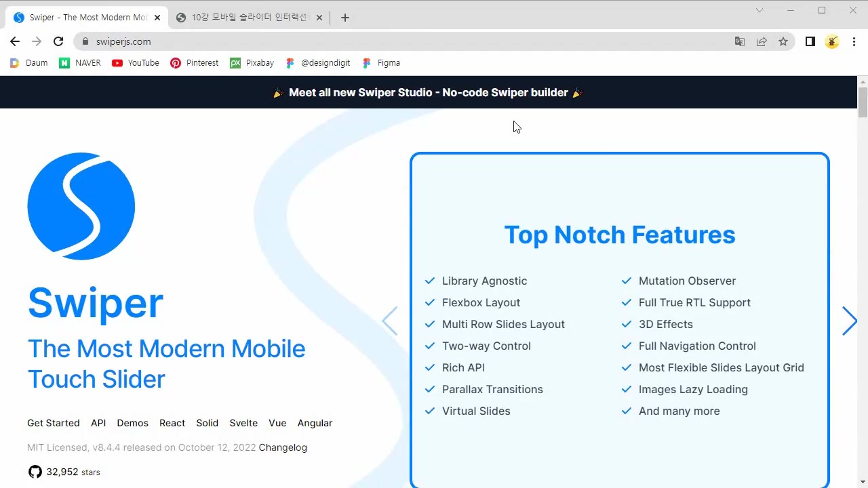Open the YouTube bookmark
This screenshot has width=868, height=488.
tap(136, 63)
